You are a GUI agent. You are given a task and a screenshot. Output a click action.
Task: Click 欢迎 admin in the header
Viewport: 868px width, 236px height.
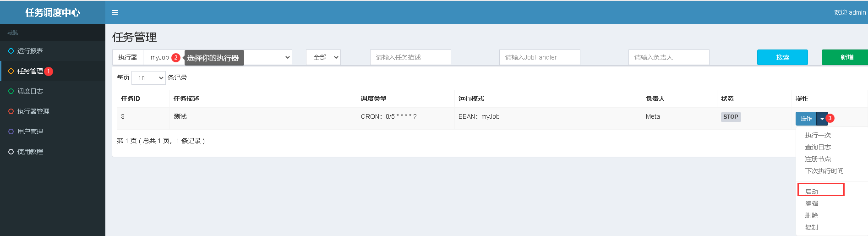[850, 12]
